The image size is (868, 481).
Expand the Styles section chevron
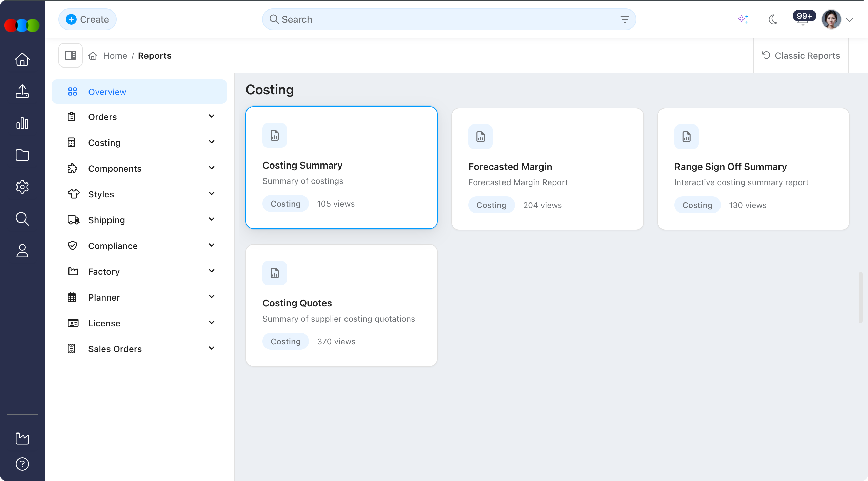click(x=212, y=194)
